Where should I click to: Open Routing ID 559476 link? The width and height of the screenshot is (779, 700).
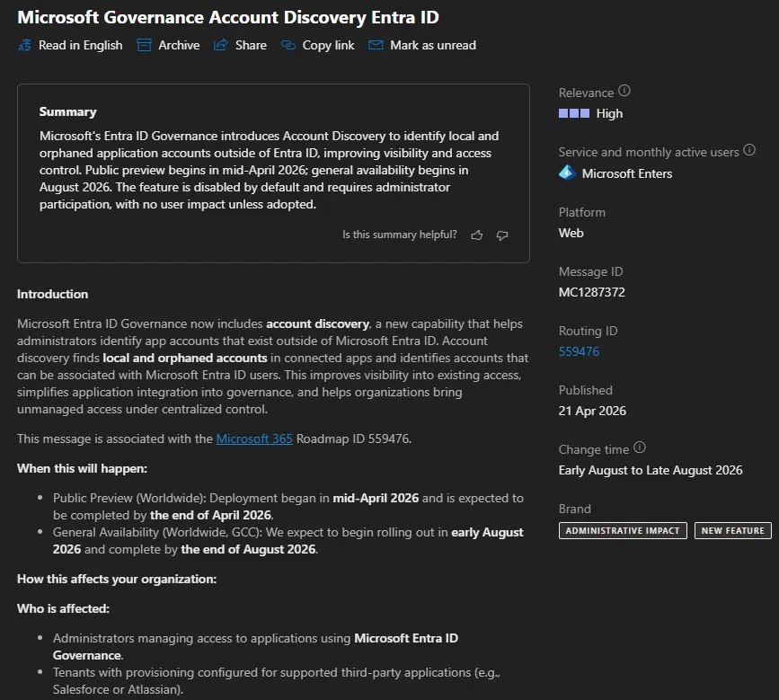(x=579, y=351)
